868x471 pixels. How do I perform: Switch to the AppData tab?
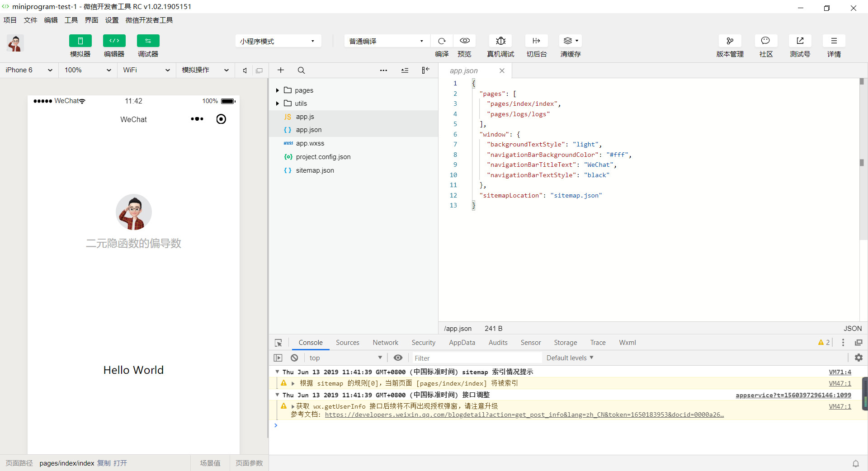point(462,343)
